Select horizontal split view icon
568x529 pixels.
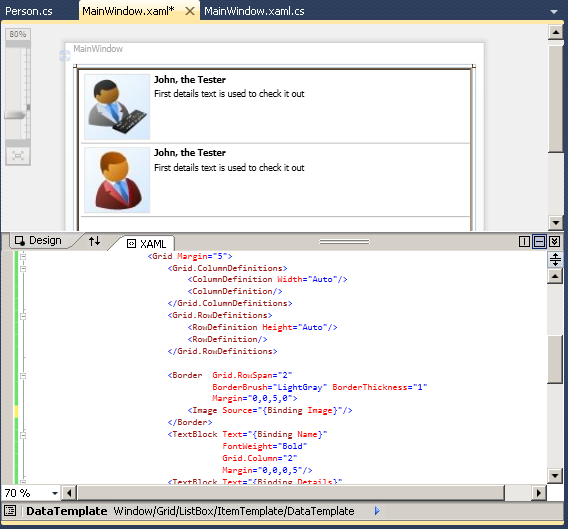(x=539, y=242)
